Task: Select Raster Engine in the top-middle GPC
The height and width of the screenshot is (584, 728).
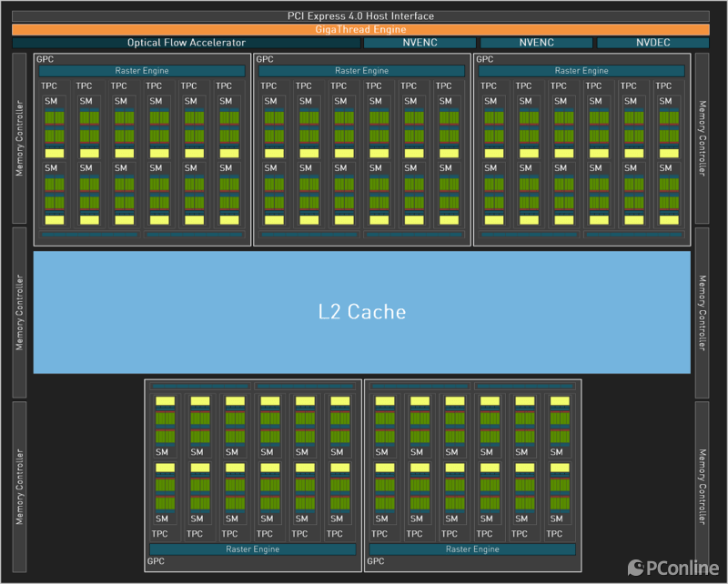Action: tap(361, 71)
